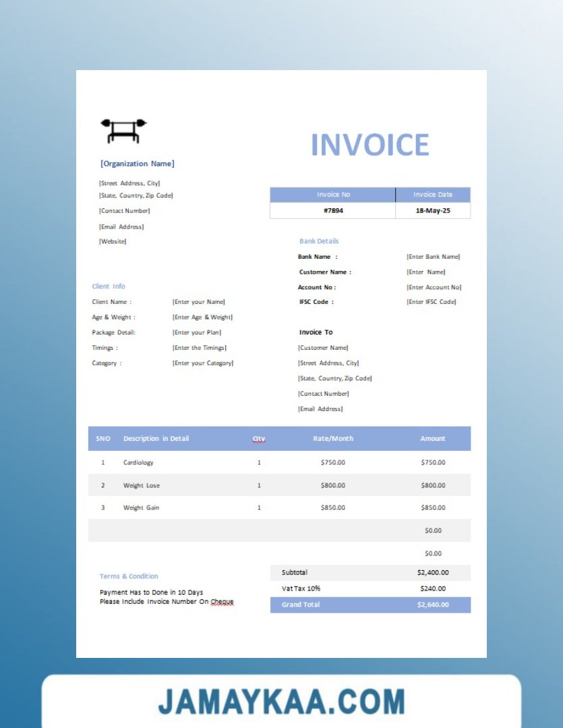
Task: Click the 18-May-25 invoice date cell
Action: (433, 211)
